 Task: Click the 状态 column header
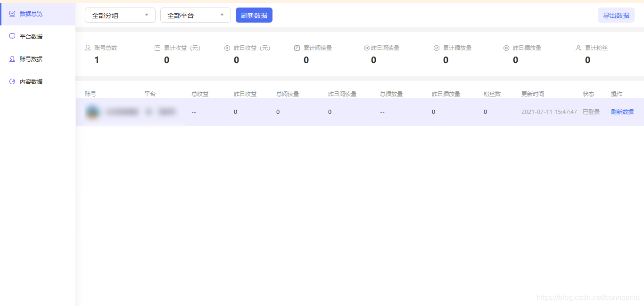click(x=588, y=94)
